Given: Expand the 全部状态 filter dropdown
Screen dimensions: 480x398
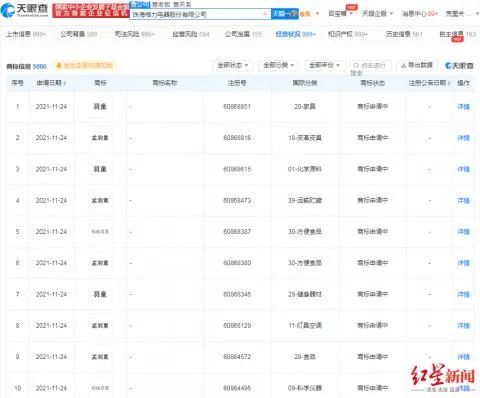Looking at the screenshot, I should pos(233,65).
